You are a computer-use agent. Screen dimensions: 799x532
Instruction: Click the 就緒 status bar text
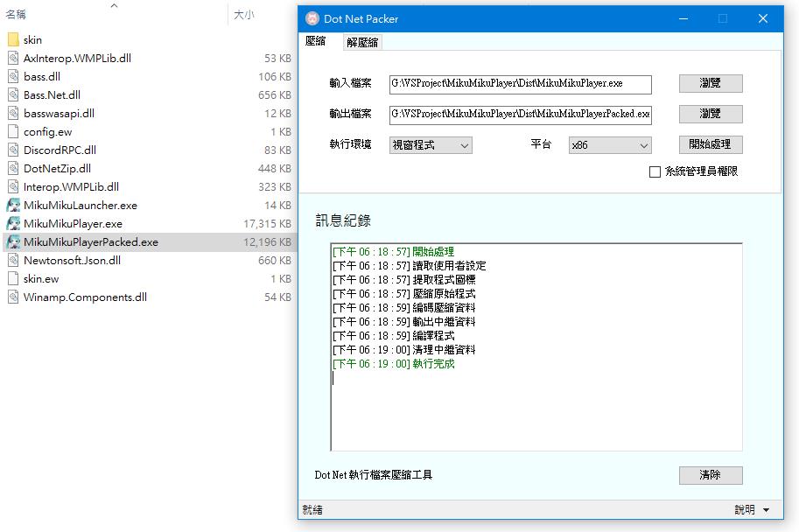pos(312,509)
